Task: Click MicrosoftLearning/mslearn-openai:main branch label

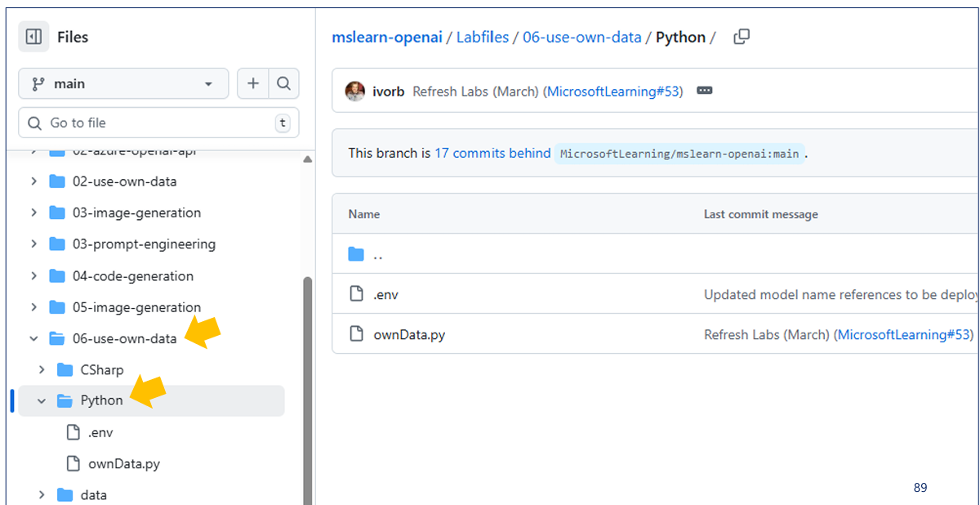Action: [x=679, y=154]
